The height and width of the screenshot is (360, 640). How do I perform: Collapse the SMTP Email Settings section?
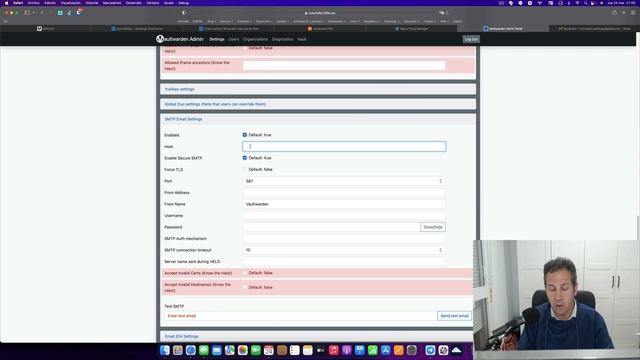(x=318, y=119)
